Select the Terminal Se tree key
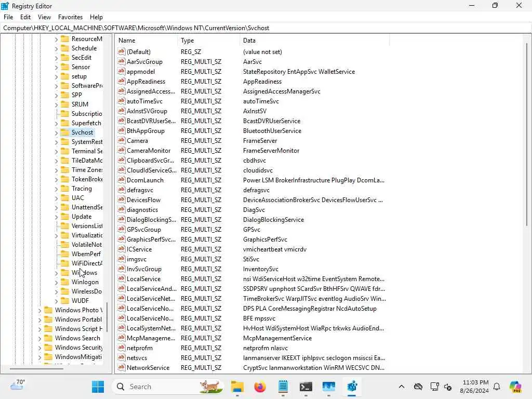The width and height of the screenshot is (532, 399). 87,151
